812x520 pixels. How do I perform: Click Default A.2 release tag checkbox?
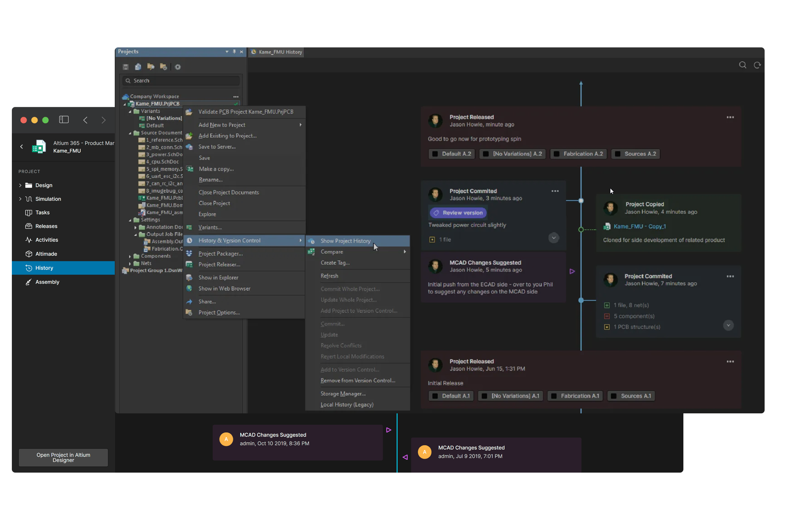(x=435, y=154)
